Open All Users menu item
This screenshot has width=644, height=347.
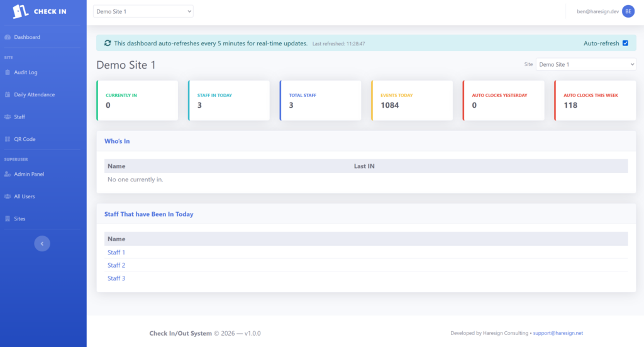click(x=25, y=196)
